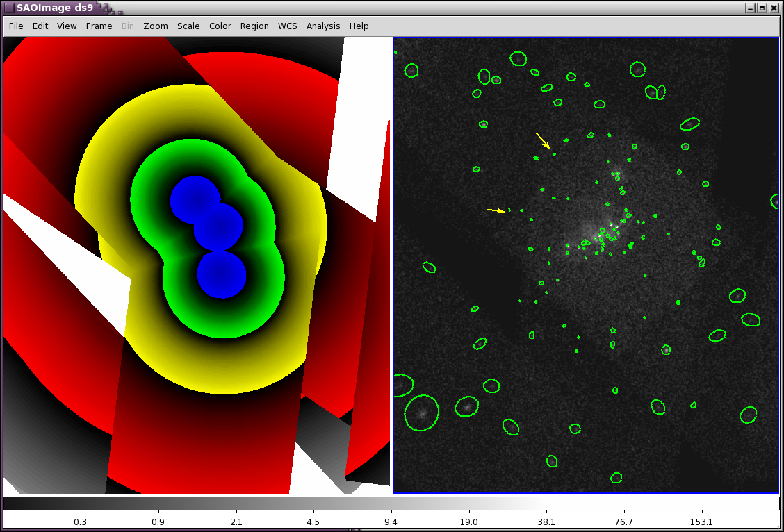Image resolution: width=784 pixels, height=532 pixels.
Task: Click the WCS menu item
Action: pos(287,26)
